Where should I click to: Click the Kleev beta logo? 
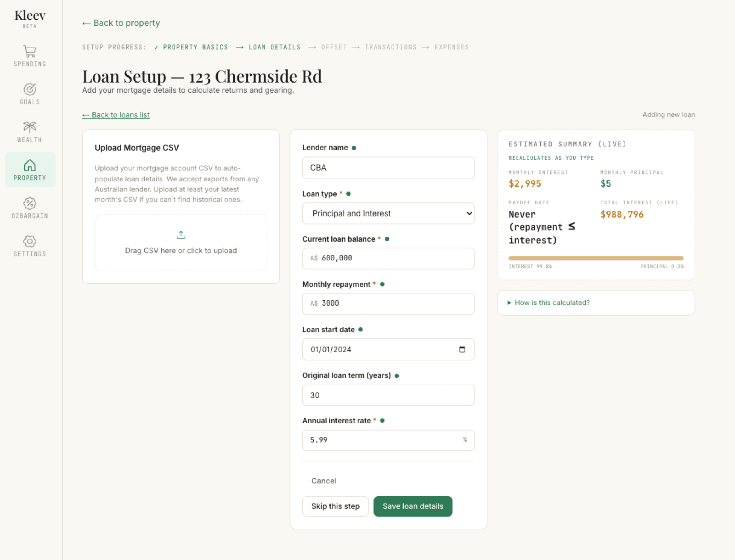click(30, 18)
